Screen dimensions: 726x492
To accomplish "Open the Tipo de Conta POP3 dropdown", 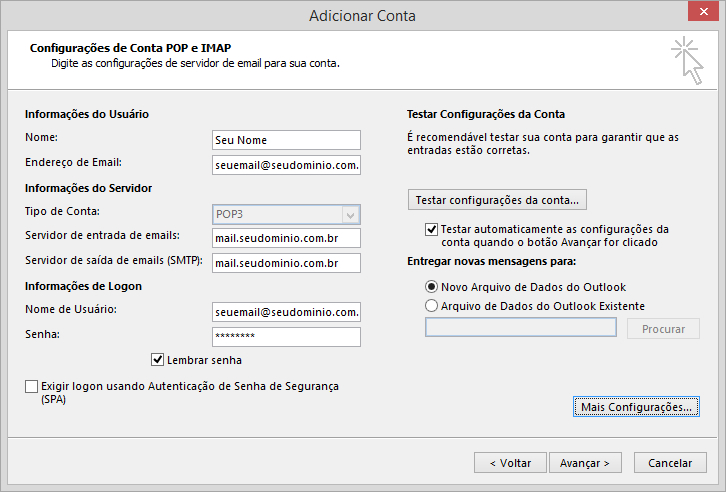I will (x=286, y=214).
